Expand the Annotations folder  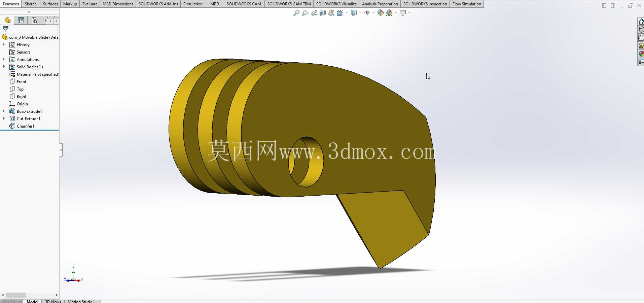4,59
